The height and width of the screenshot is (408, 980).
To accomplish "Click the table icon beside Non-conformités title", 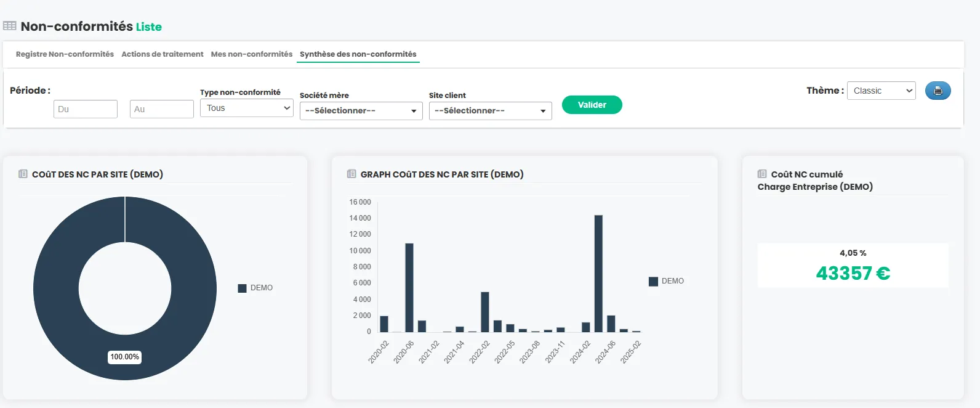I will (10, 26).
